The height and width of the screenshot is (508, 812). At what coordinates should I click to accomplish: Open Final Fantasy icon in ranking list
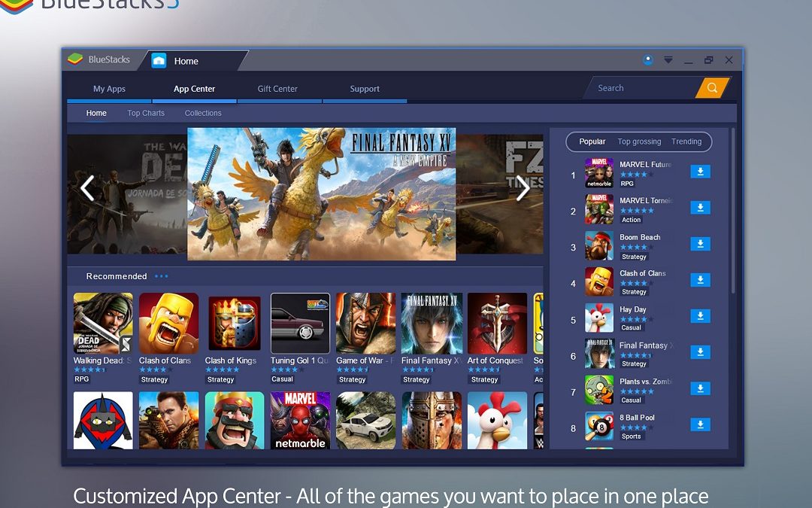[599, 354]
